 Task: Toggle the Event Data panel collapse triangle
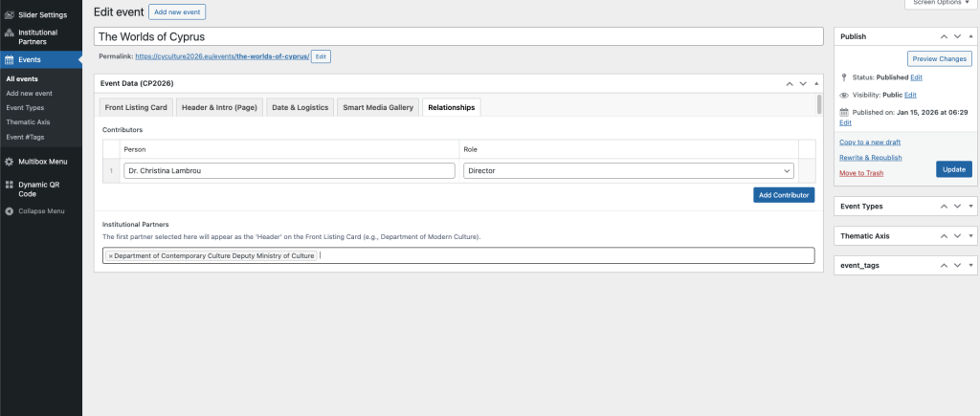[815, 83]
